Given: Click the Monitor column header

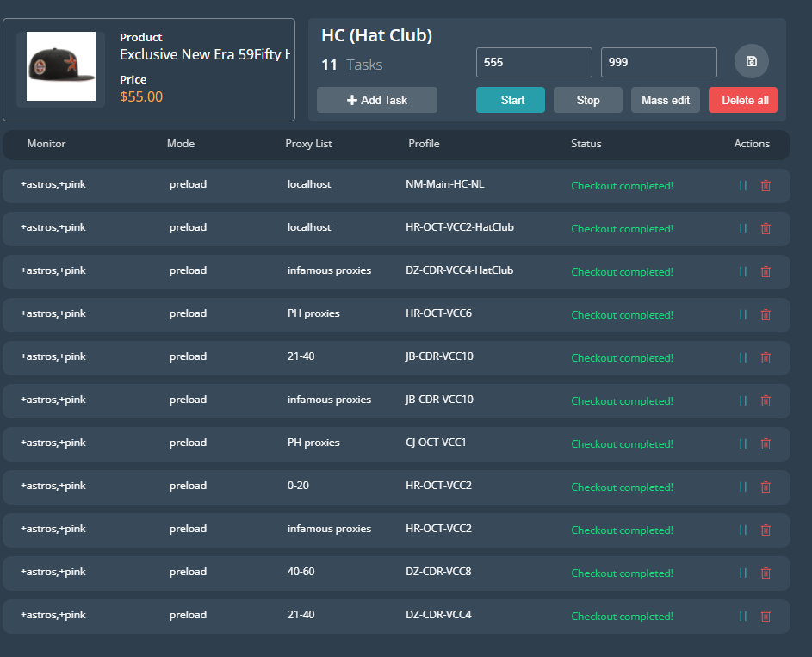Looking at the screenshot, I should click(46, 144).
